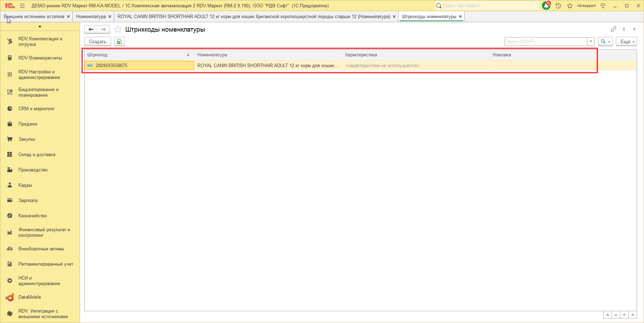
Task: Move one row down in the list
Action: (624, 315)
